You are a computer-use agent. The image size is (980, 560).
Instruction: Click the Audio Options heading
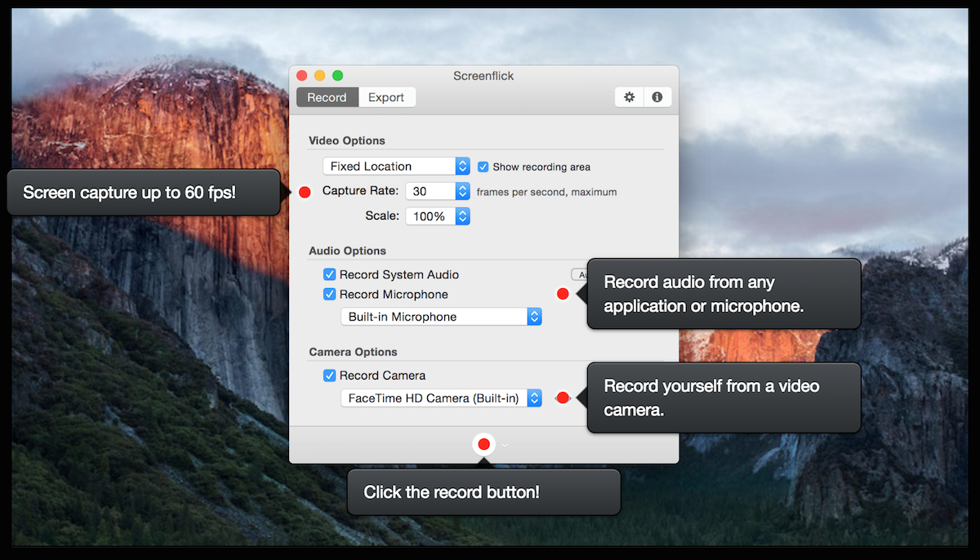(x=347, y=251)
